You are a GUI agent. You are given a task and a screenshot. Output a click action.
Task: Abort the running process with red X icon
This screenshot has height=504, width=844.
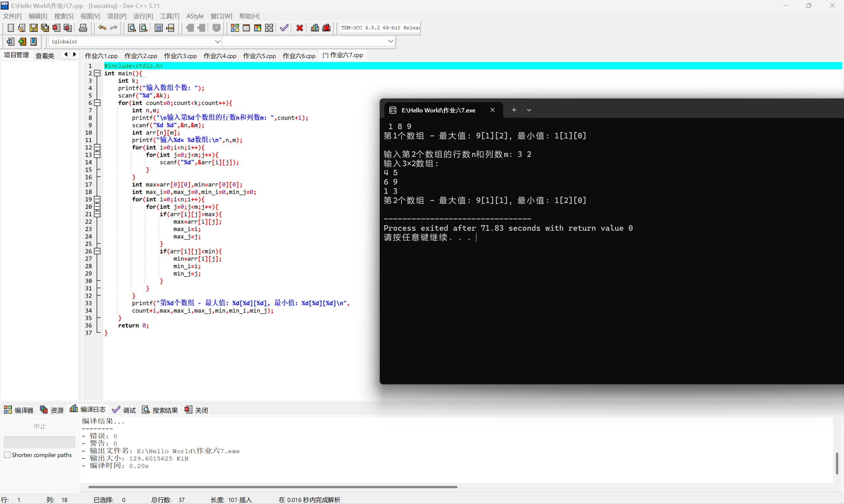pos(299,28)
